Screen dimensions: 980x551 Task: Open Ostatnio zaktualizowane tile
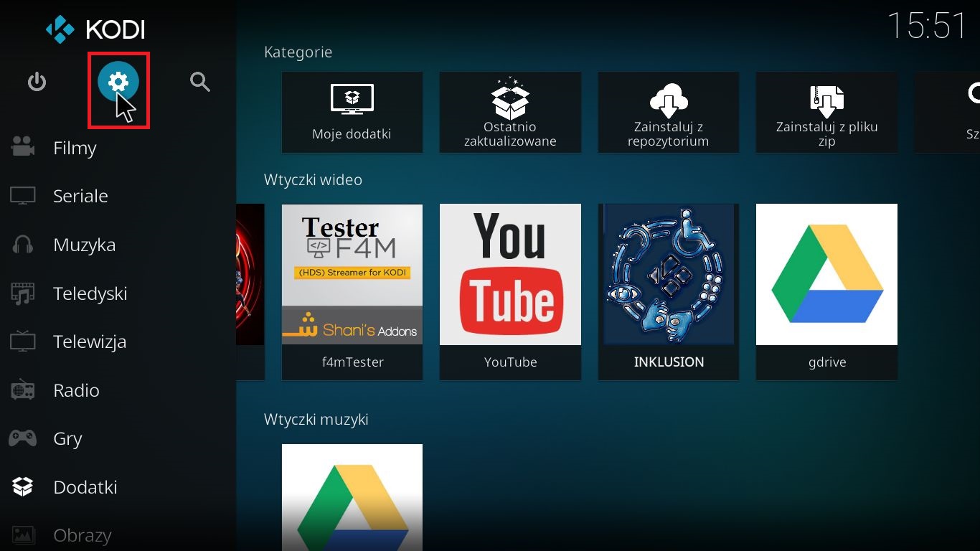tap(510, 112)
